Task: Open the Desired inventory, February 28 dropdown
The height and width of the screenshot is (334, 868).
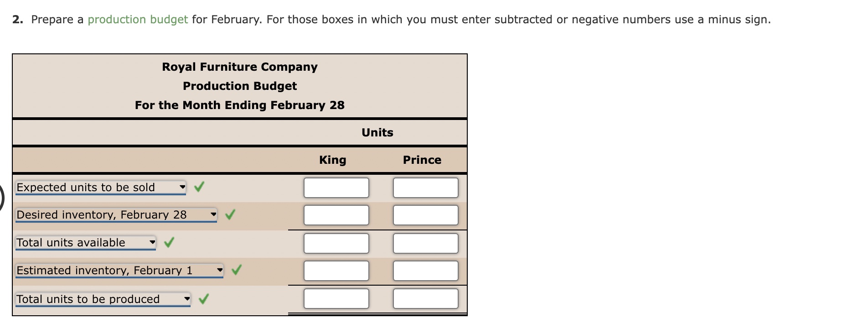Action: 214,214
